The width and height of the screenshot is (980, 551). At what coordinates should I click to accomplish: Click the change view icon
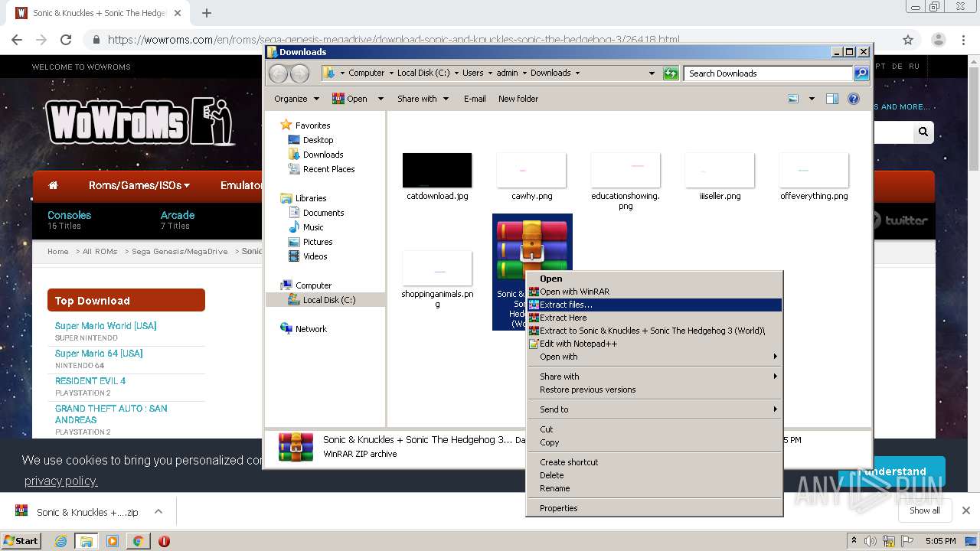pos(794,99)
